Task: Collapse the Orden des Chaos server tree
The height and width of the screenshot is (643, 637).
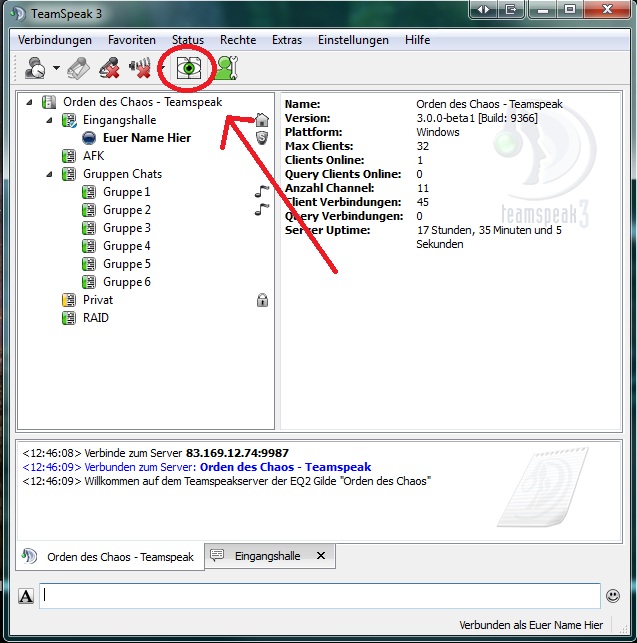Action: [x=29, y=102]
